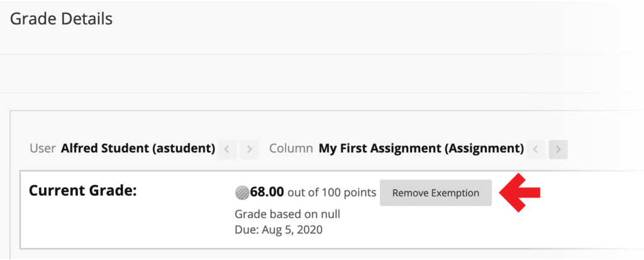Click the Due: Aug 5, 2020 line
This screenshot has height=260, width=644.
pyautogui.click(x=278, y=229)
